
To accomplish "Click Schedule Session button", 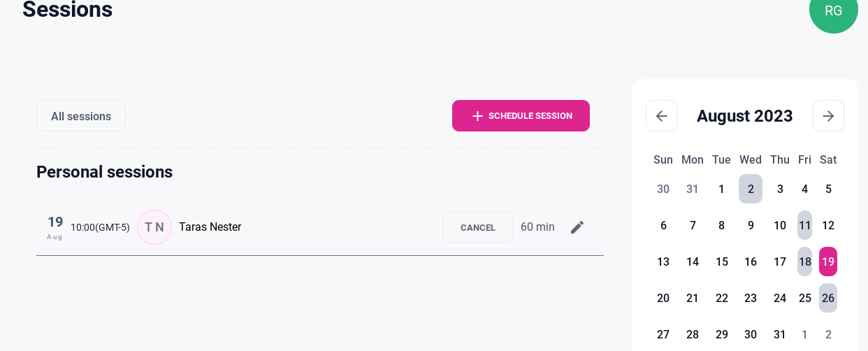I will pyautogui.click(x=521, y=116).
